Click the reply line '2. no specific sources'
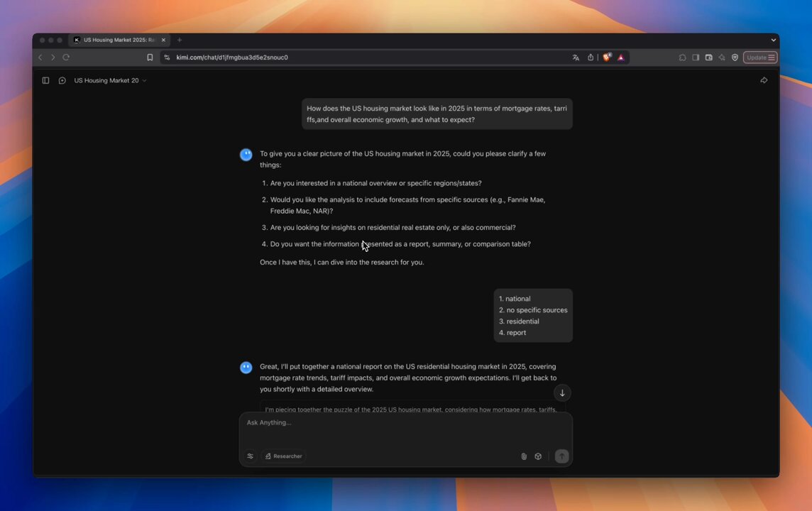This screenshot has height=511, width=812. click(533, 310)
